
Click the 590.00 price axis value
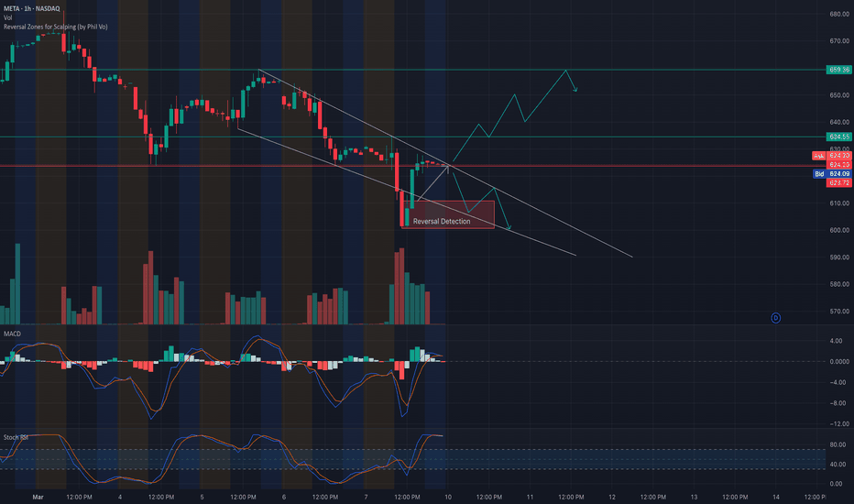[x=839, y=257]
